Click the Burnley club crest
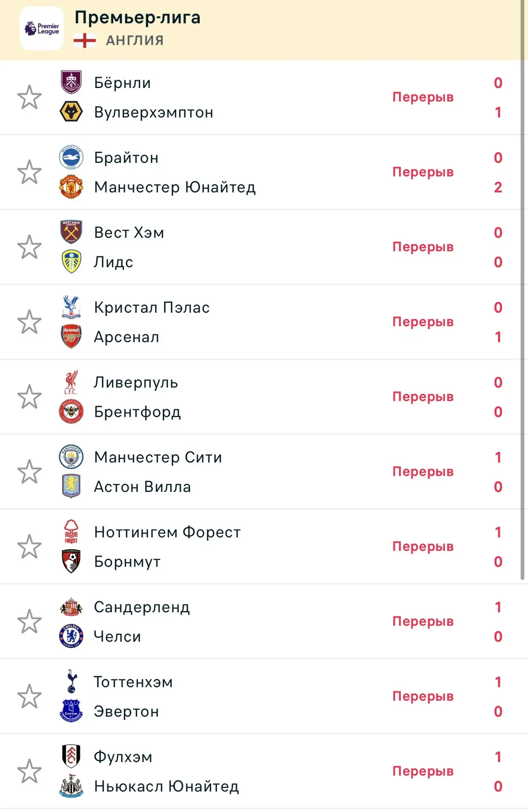Viewport: 528px width, 812px height. click(71, 82)
